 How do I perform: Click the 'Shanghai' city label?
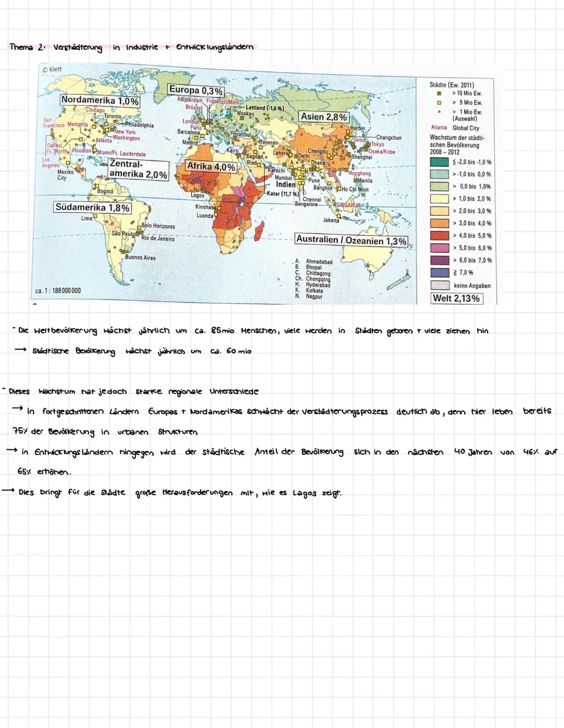point(361,157)
